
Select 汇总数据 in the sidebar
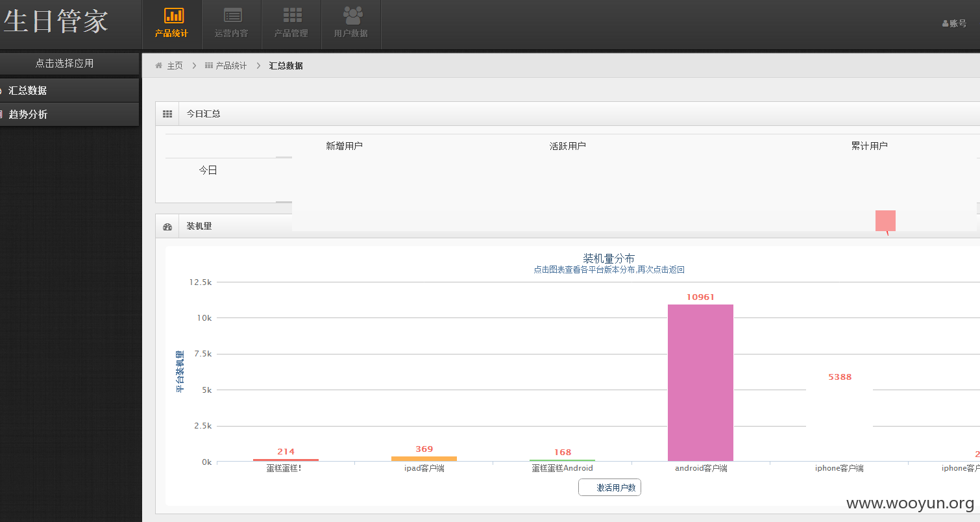click(x=68, y=91)
